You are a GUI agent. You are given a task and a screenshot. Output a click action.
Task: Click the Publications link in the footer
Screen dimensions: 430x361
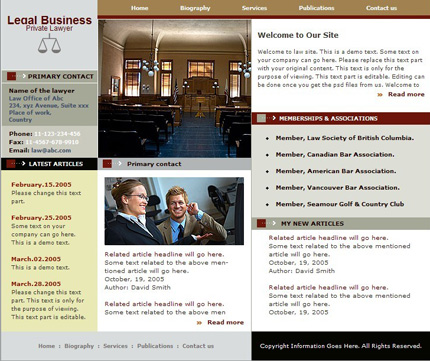(155, 346)
